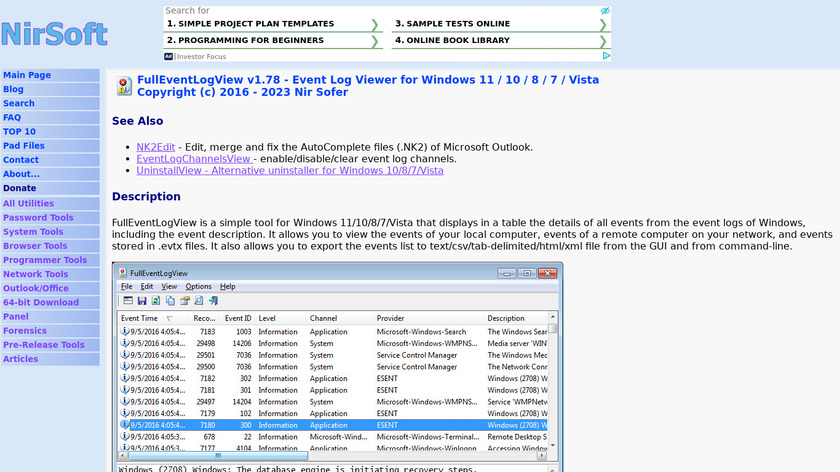Viewport: 840px width, 472px height.
Task: Click the info icon on the highlighted ESENT event row
Action: point(124,424)
